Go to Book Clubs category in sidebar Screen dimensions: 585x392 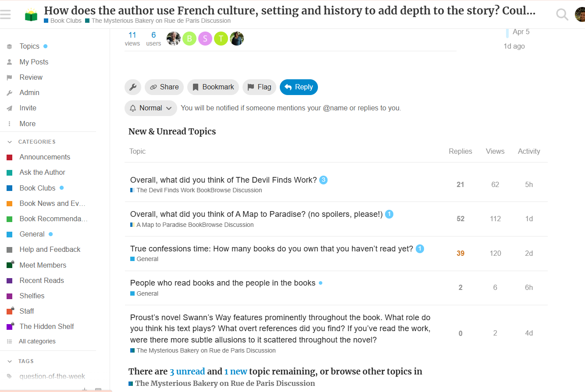point(37,188)
